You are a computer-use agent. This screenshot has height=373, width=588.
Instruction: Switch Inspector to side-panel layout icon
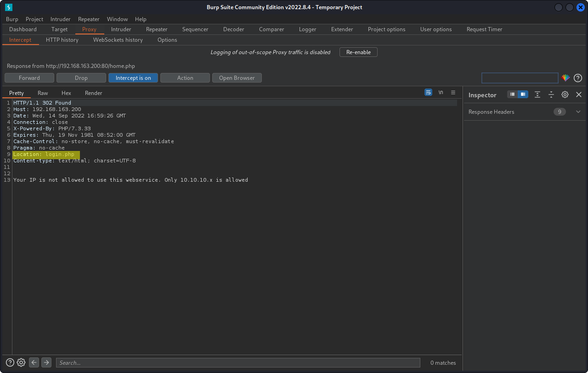[x=523, y=94]
